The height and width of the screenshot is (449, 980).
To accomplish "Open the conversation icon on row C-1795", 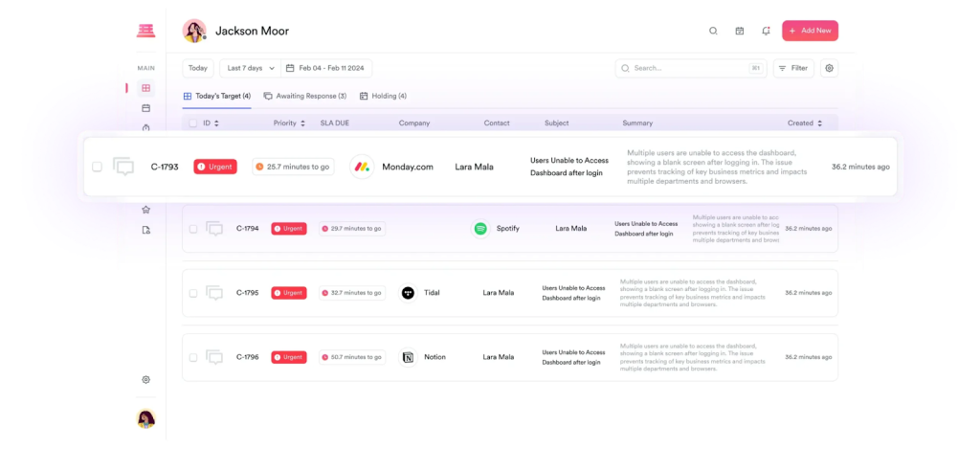I will tap(214, 293).
